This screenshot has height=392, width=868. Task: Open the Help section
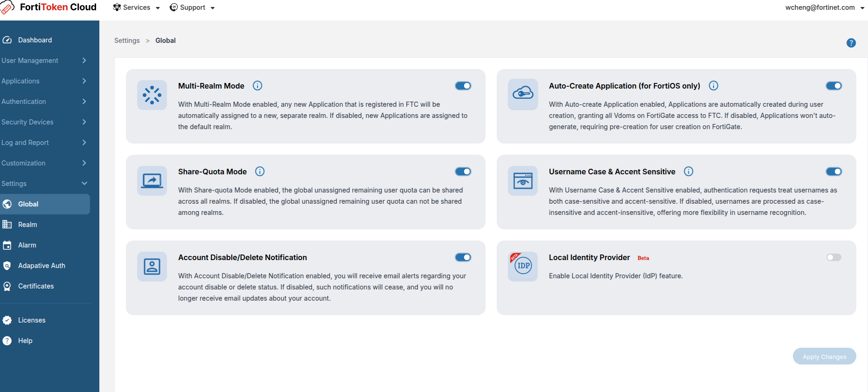(24, 340)
